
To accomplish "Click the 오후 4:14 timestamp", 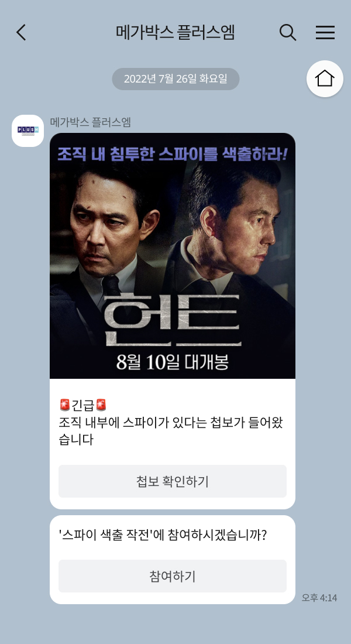I will click(319, 598).
